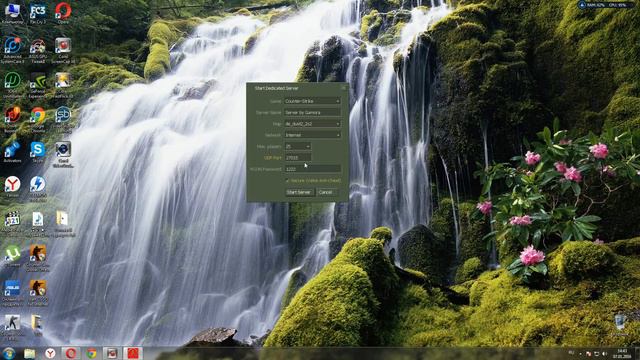Select the uTorrent desktop icon
Image resolution: width=640 pixels, height=360 pixels.
pos(12,256)
